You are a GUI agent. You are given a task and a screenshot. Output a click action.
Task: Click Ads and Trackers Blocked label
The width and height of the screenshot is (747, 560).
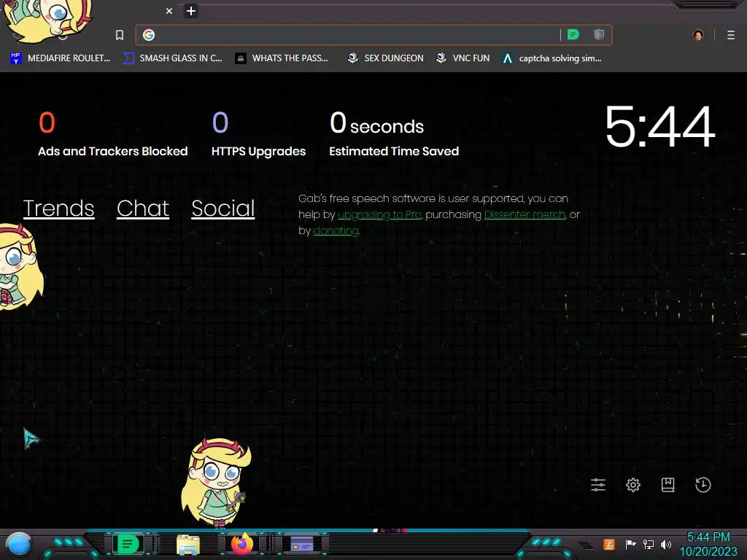coord(113,151)
